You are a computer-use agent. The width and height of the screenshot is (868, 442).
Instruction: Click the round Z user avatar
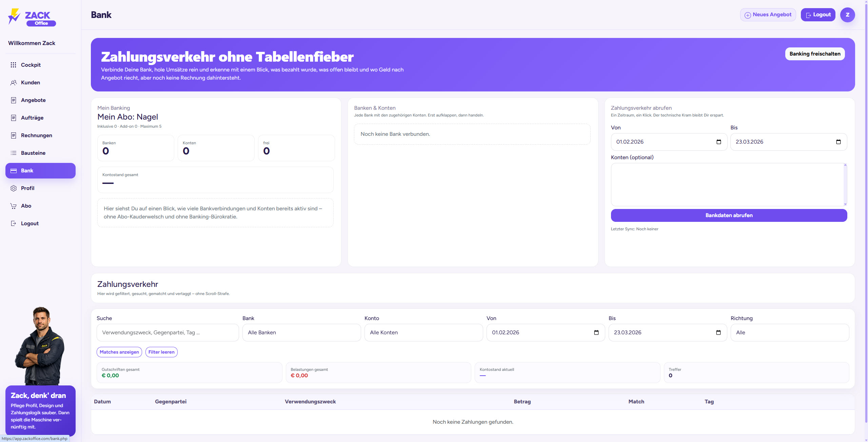click(847, 15)
